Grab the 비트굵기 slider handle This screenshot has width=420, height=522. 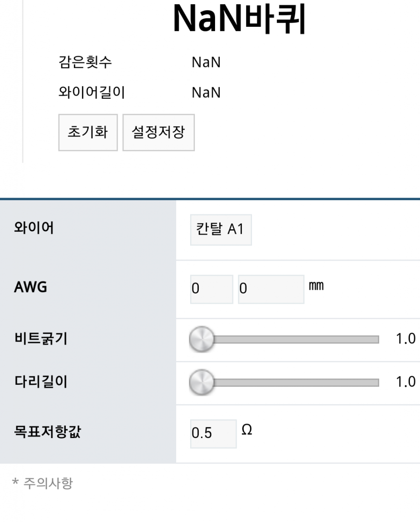click(202, 339)
